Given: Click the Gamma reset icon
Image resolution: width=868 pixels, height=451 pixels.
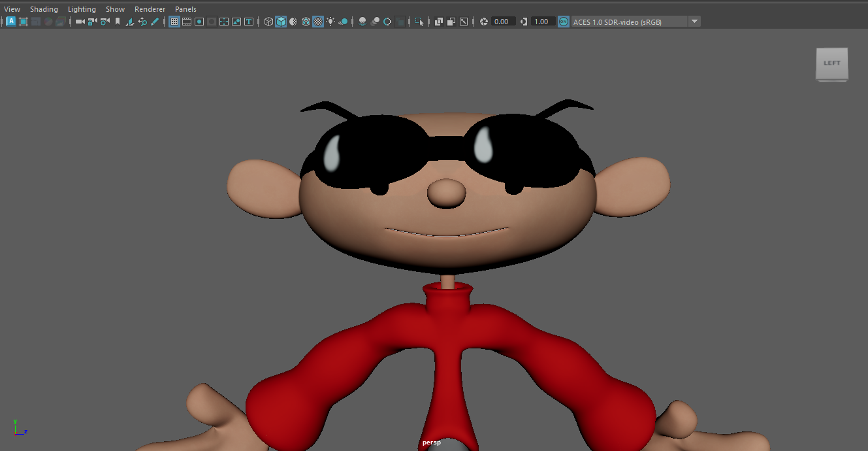Looking at the screenshot, I should click(524, 22).
